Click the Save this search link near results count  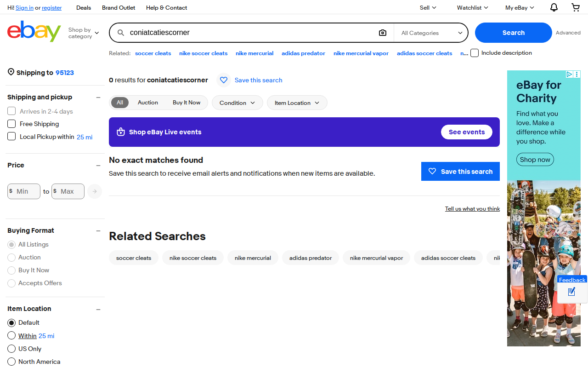(x=259, y=80)
